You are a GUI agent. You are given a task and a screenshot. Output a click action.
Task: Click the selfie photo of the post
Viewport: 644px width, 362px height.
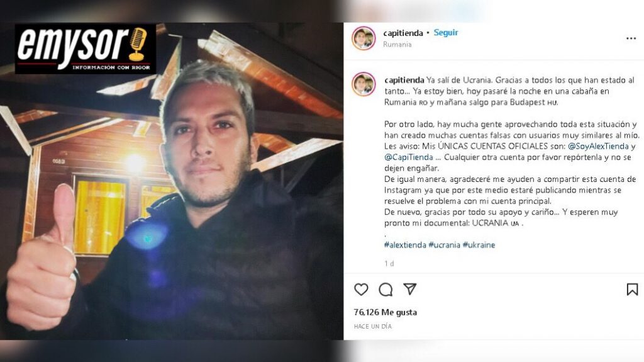(x=172, y=181)
